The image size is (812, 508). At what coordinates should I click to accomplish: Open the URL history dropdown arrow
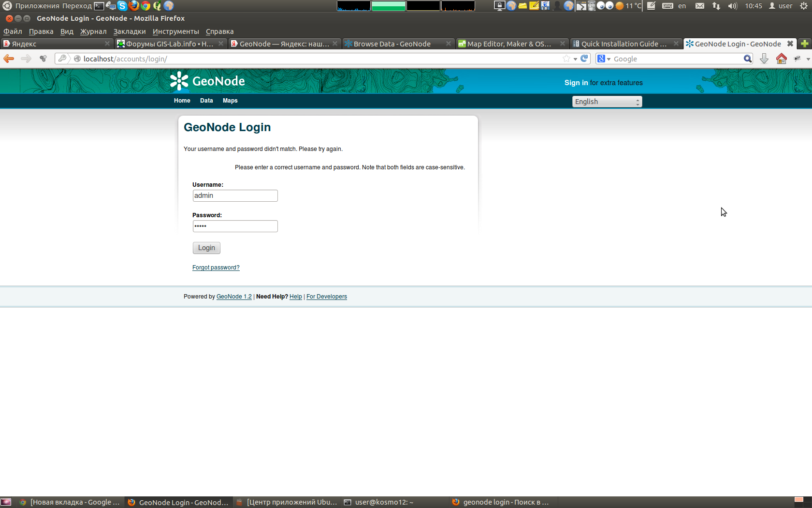[575, 59]
